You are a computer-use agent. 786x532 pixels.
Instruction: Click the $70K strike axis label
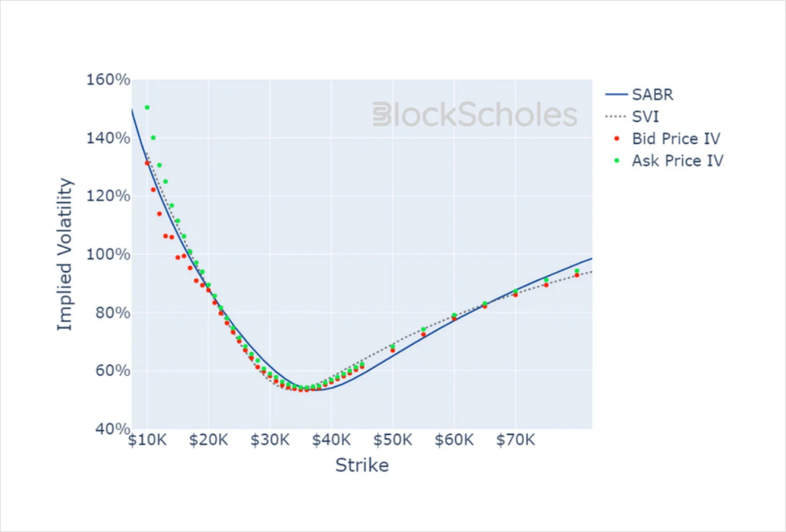tap(515, 440)
